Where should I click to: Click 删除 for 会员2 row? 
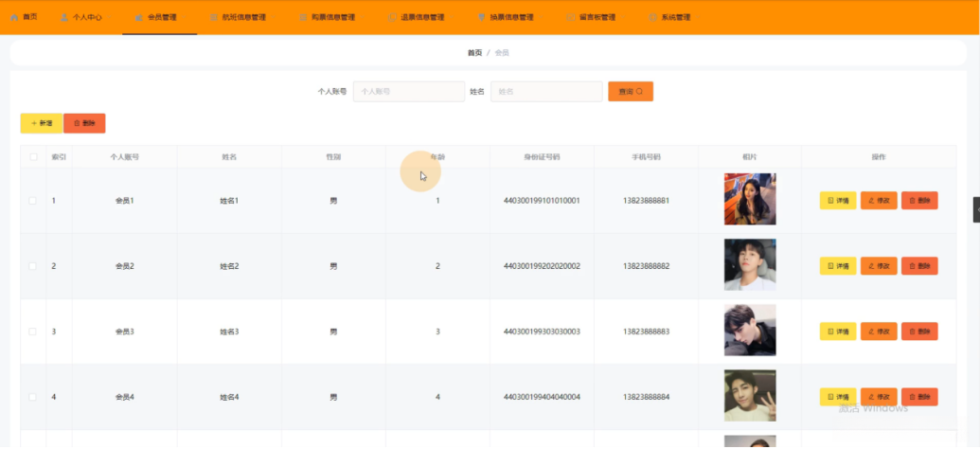pyautogui.click(x=919, y=266)
